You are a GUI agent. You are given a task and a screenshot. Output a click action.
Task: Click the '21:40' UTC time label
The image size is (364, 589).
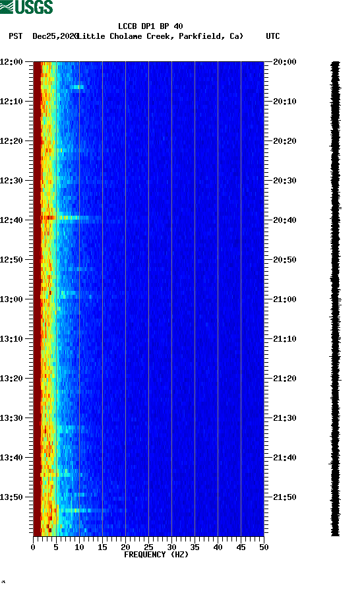(285, 458)
